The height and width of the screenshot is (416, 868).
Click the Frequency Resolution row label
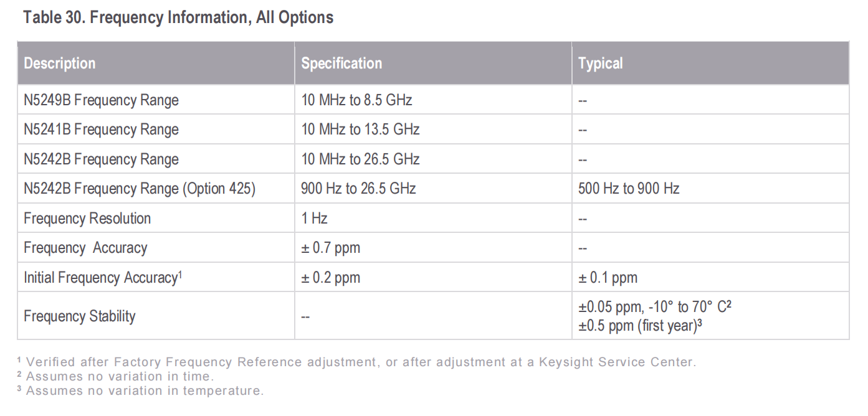87,219
